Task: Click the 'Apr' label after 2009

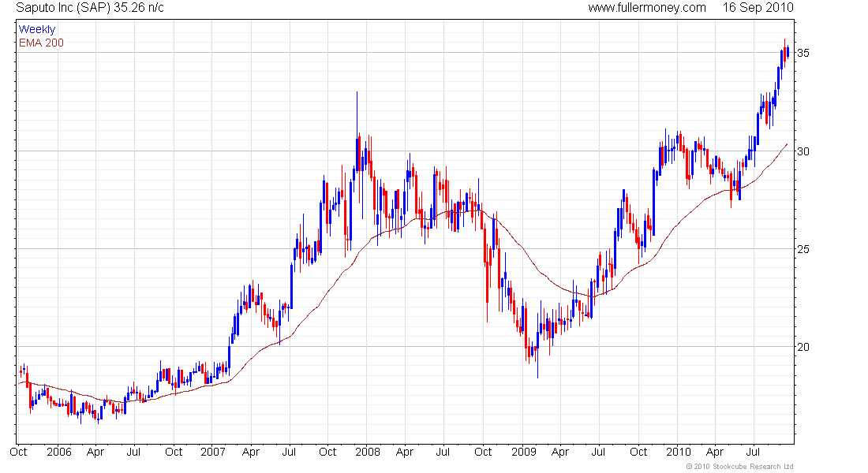Action: 560,453
